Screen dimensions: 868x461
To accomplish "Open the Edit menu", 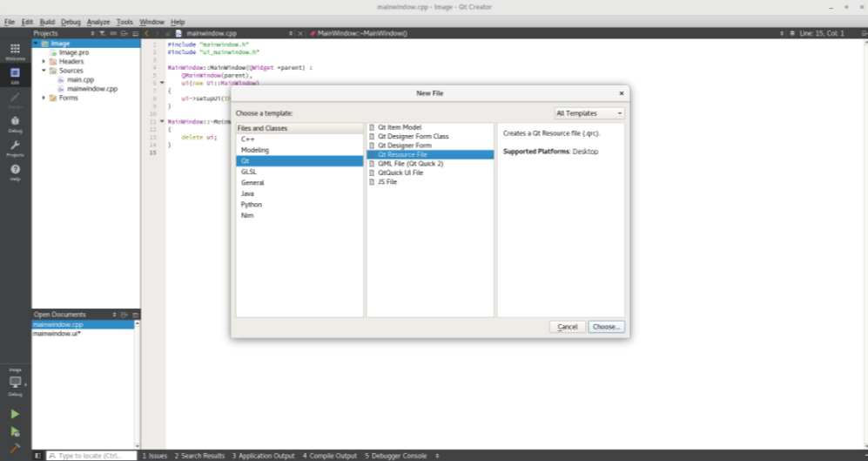I will [27, 22].
